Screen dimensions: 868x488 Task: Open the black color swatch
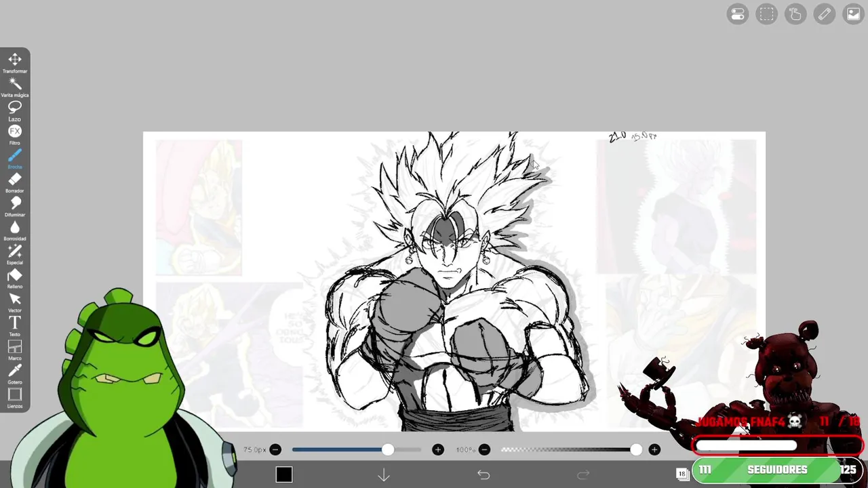[x=284, y=474]
